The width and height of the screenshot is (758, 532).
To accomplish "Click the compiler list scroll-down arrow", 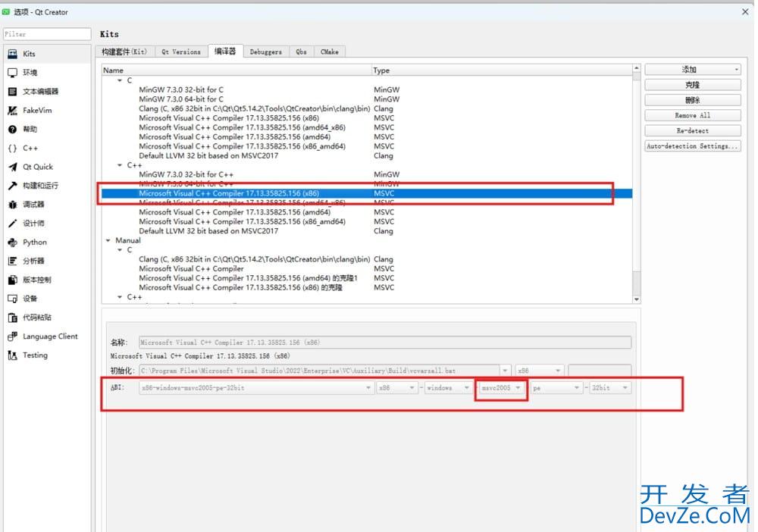I will 637,299.
